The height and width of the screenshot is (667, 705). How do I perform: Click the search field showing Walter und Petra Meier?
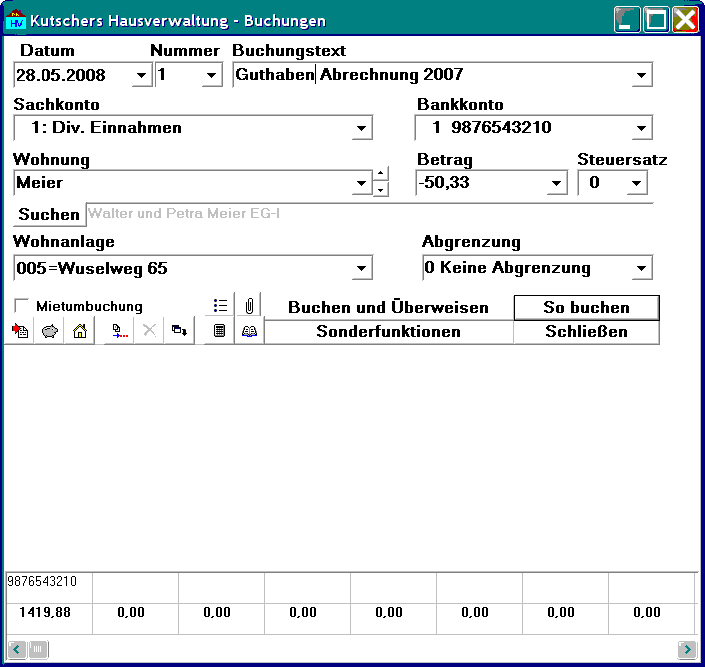[370, 214]
